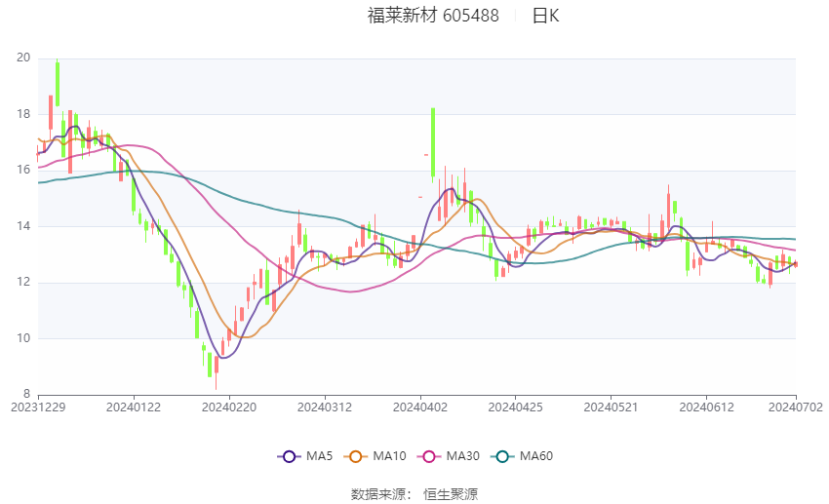Click the 20240702 final date label
This screenshot has height=504, width=829.
796,407
